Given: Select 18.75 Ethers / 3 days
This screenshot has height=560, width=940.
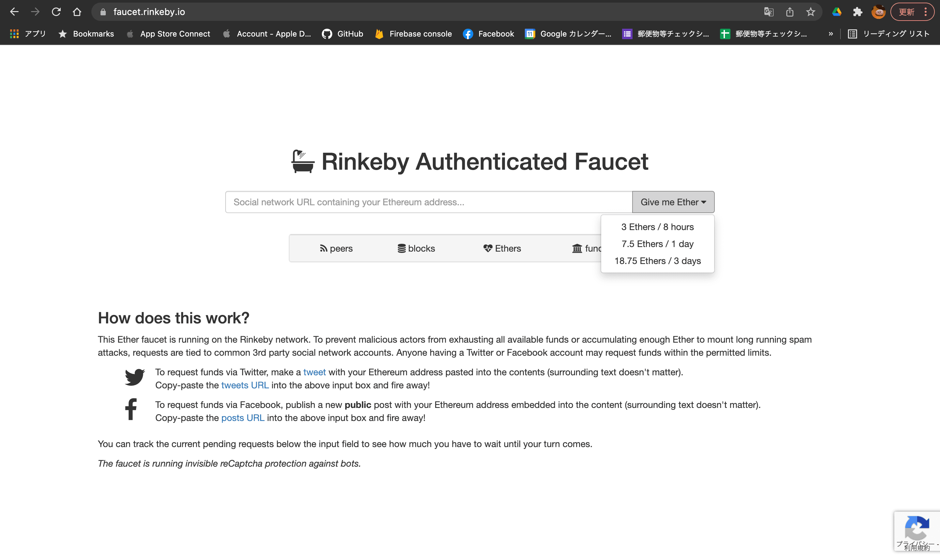Looking at the screenshot, I should [657, 261].
